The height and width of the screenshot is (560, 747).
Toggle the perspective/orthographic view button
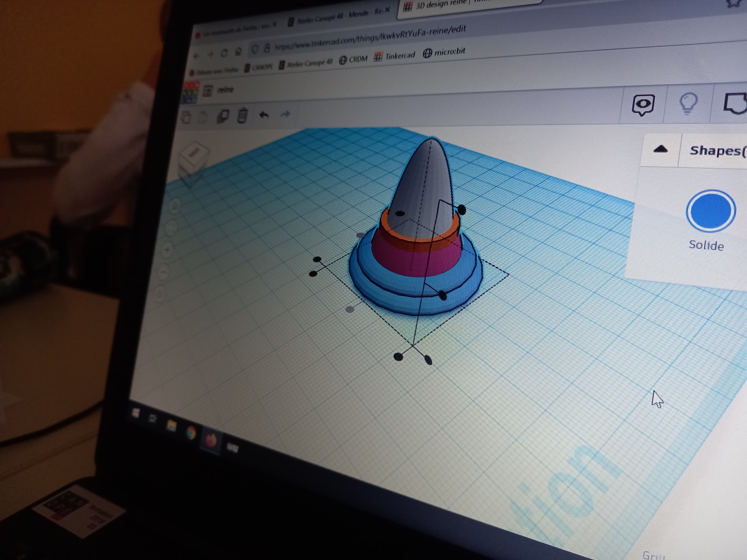click(160, 295)
